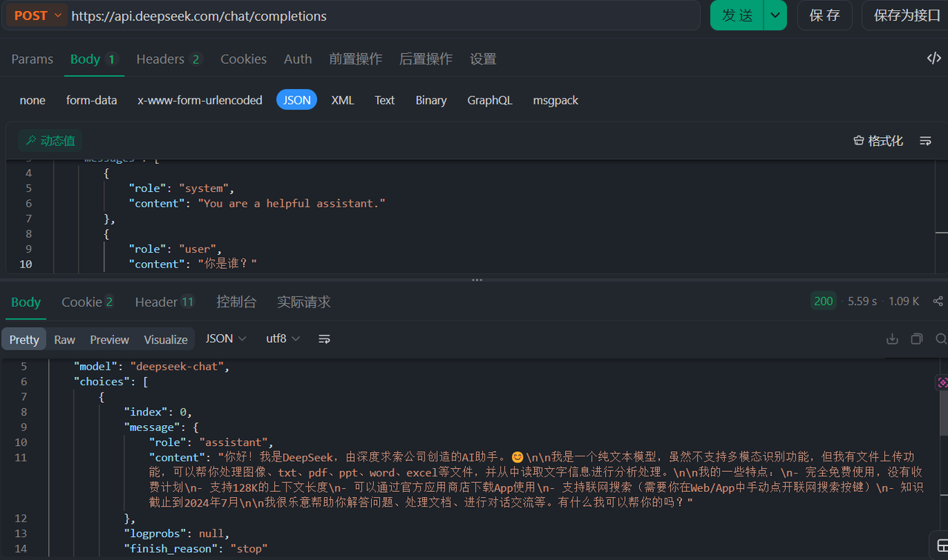
Task: Open the POST method dropdown
Action: coord(37,16)
